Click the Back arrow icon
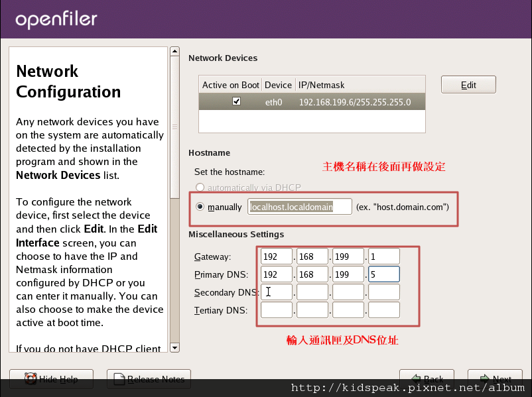 pyautogui.click(x=416, y=378)
